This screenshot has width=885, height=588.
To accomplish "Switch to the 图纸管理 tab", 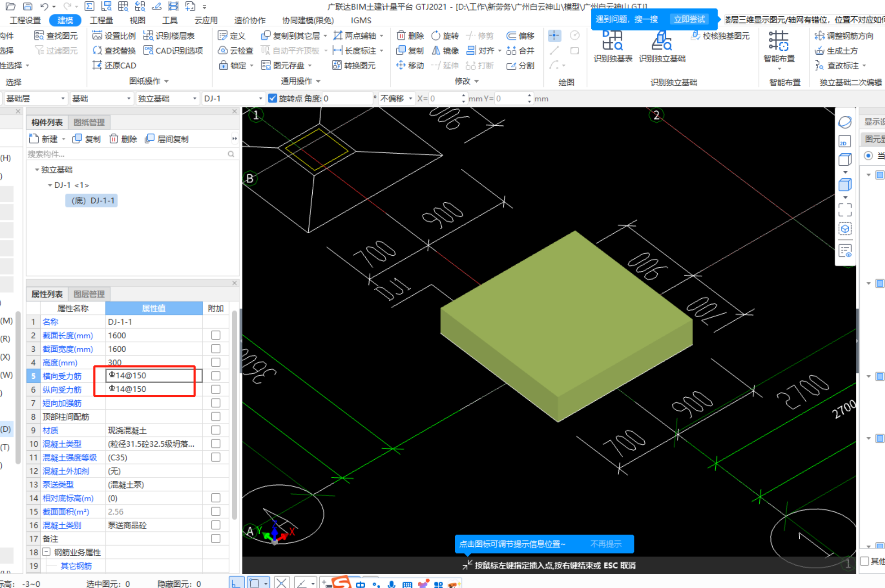I will (89, 122).
